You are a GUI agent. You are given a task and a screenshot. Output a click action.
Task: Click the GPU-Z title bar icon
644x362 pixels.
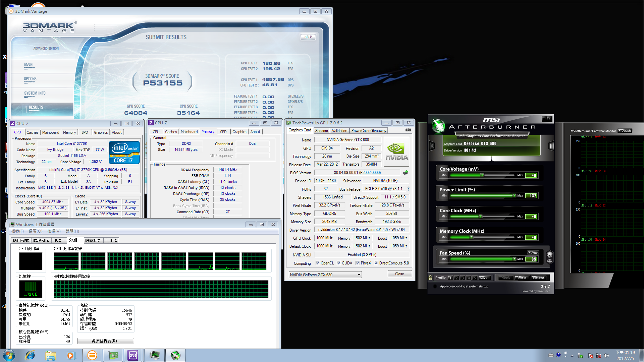click(x=288, y=123)
